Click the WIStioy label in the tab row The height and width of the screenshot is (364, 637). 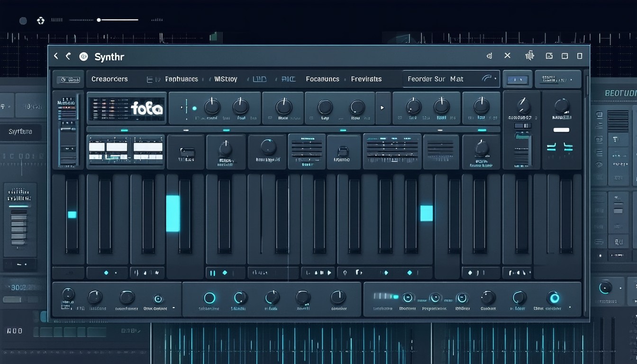pyautogui.click(x=226, y=79)
